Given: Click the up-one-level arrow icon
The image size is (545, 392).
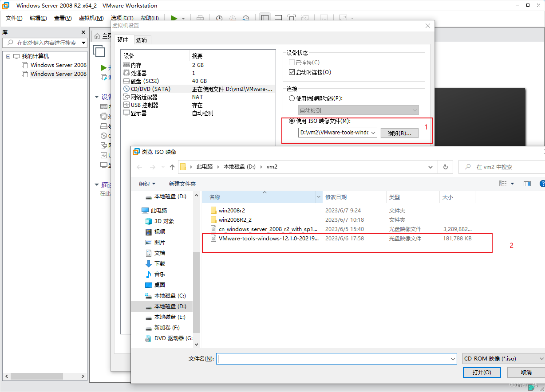Looking at the screenshot, I should tap(172, 167).
